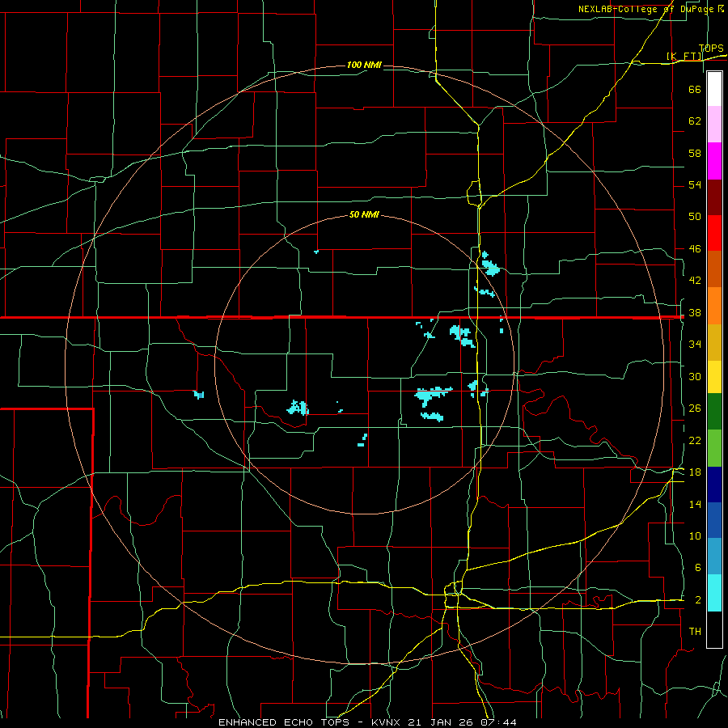Click the legend value "62"
Viewport: 728px width, 728px height.
695,121
